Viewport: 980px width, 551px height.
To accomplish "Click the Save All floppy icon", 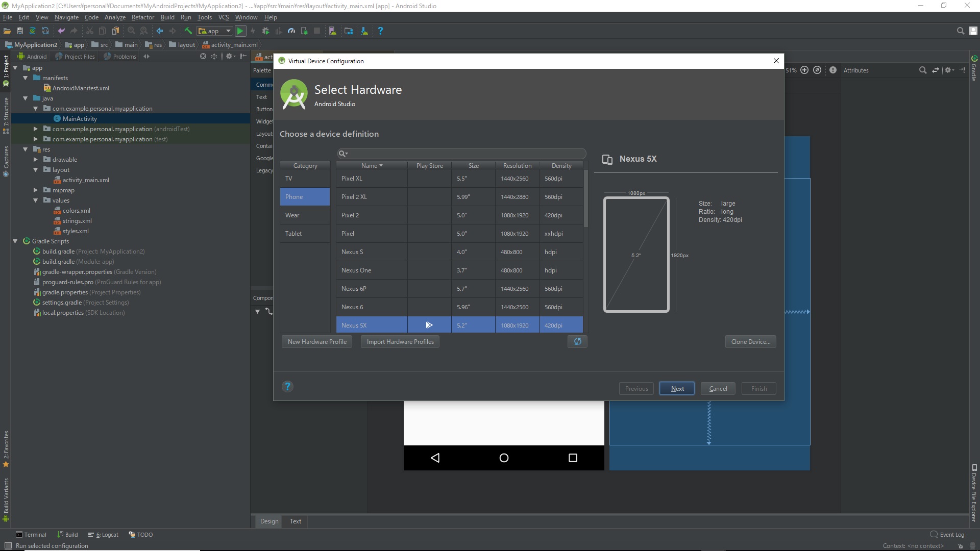I will 20,31.
